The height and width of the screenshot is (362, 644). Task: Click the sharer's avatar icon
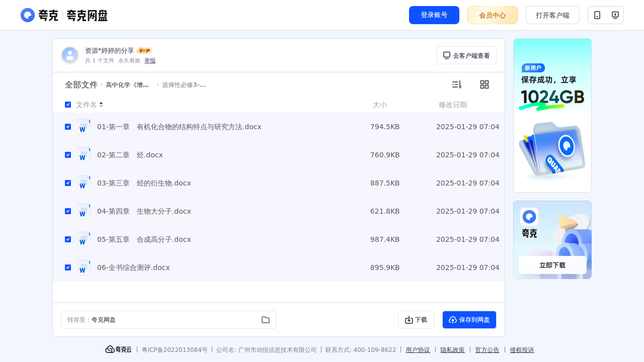point(70,55)
